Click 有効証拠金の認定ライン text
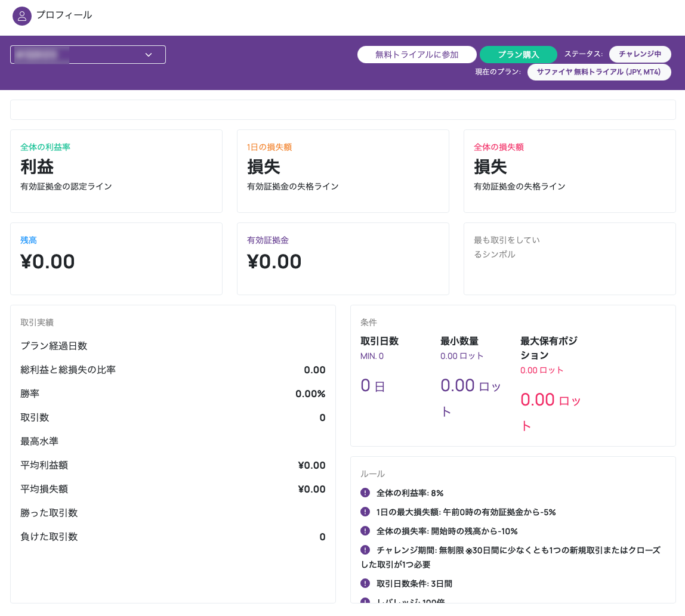The width and height of the screenshot is (685, 616). click(x=66, y=187)
